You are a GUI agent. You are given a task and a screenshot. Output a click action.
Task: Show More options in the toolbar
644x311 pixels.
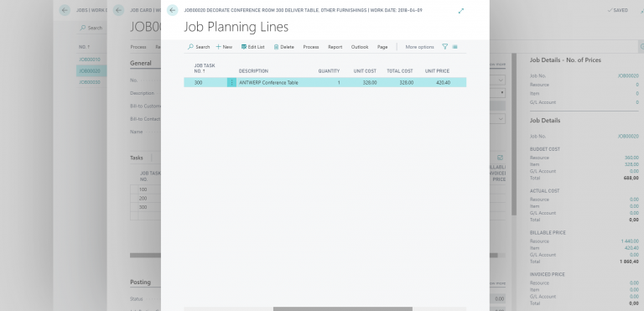[420, 47]
